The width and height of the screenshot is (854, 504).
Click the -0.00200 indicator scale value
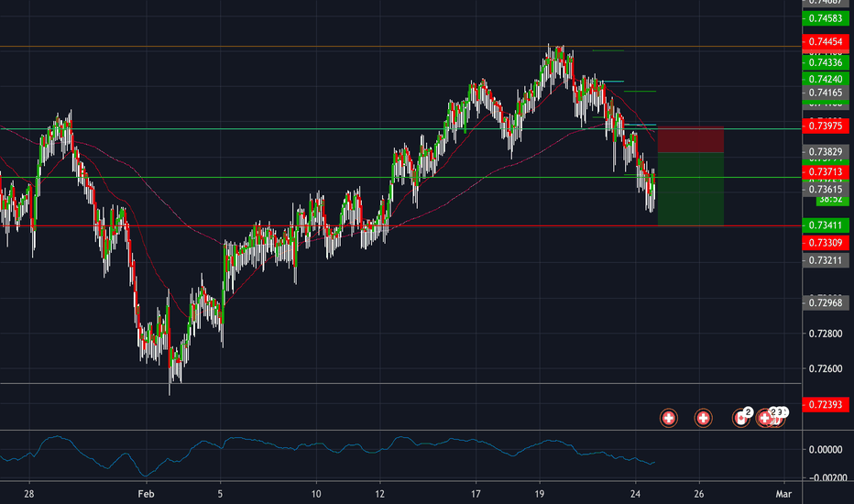coord(827,477)
